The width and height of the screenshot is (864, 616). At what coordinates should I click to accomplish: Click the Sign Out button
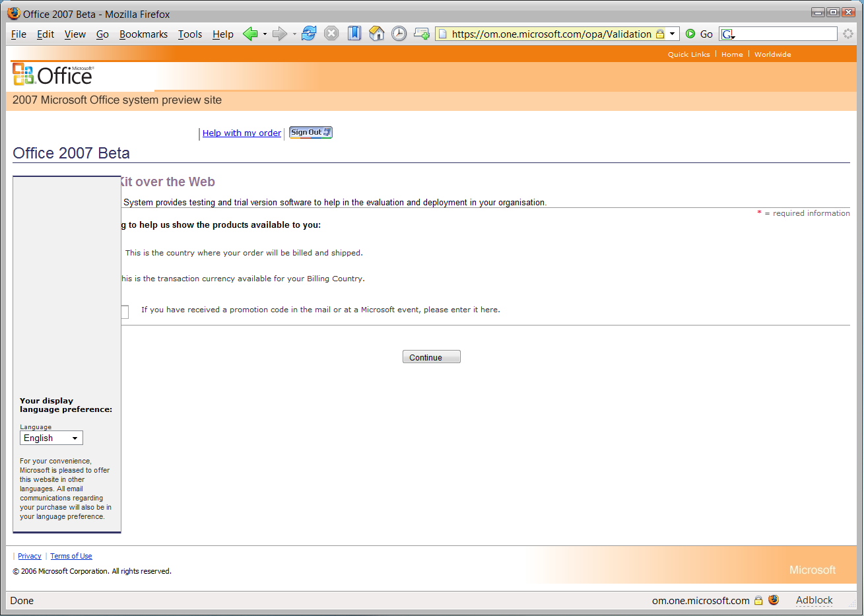pyautogui.click(x=311, y=132)
